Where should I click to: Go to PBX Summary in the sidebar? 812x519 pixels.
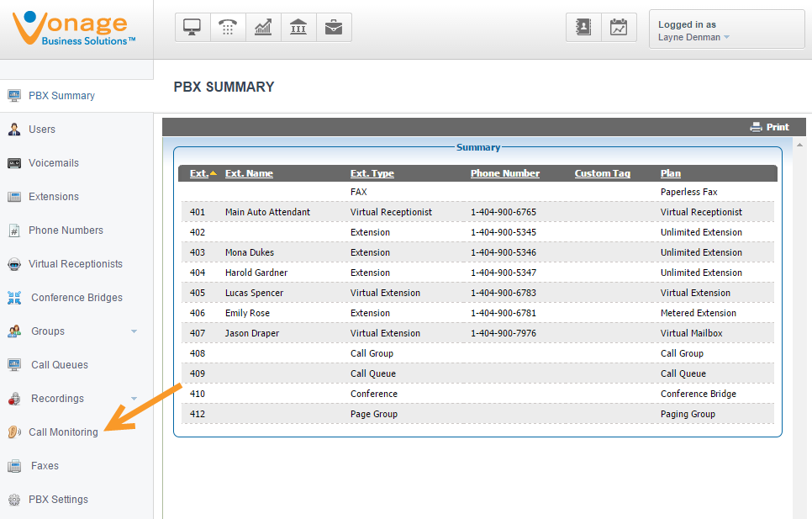pos(61,96)
